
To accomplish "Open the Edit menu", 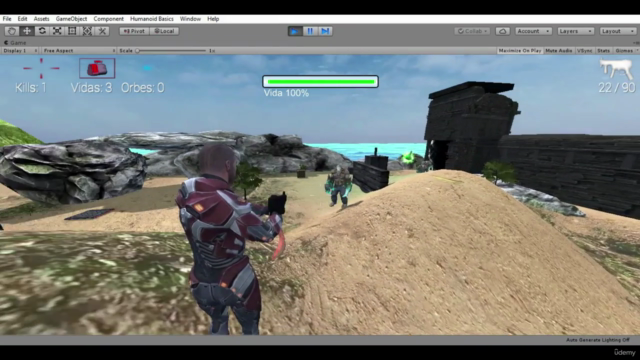I will pos(22,19).
